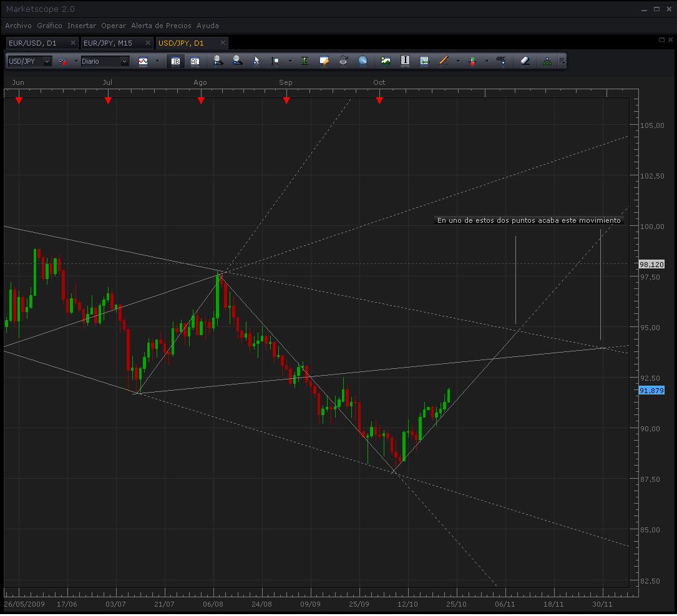Screen dimensions: 677x616
Task: Open the Alerta de Precios menu
Action: (x=161, y=26)
